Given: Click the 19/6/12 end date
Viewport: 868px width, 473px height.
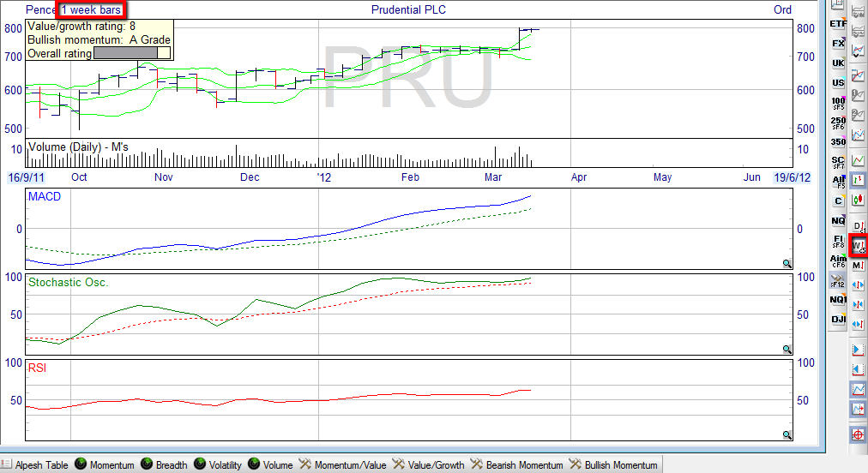Looking at the screenshot, I should (x=793, y=177).
